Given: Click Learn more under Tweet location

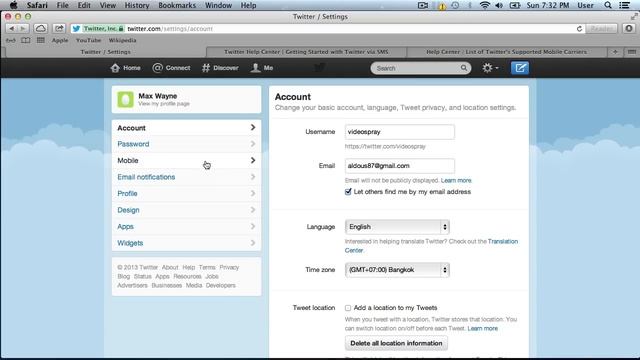Looking at the screenshot, I should [482, 328].
